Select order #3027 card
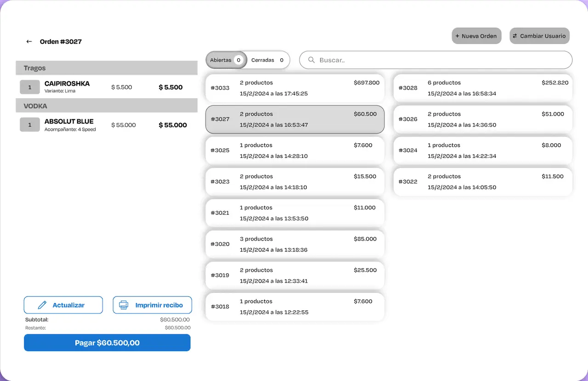The image size is (588, 381). [294, 119]
